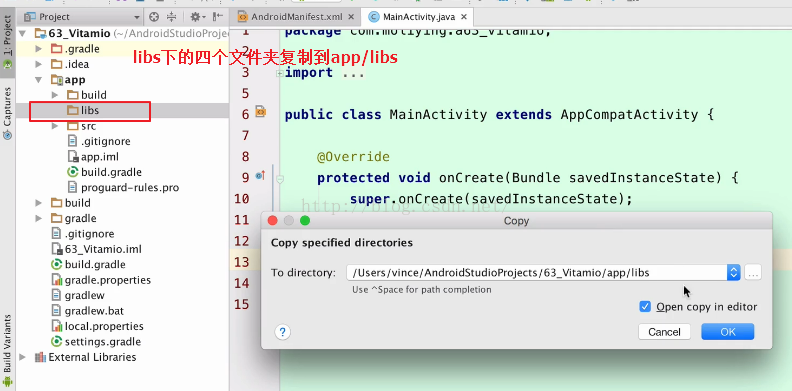Expand the folded import block
This screenshot has width=792, height=391.
[x=279, y=73]
